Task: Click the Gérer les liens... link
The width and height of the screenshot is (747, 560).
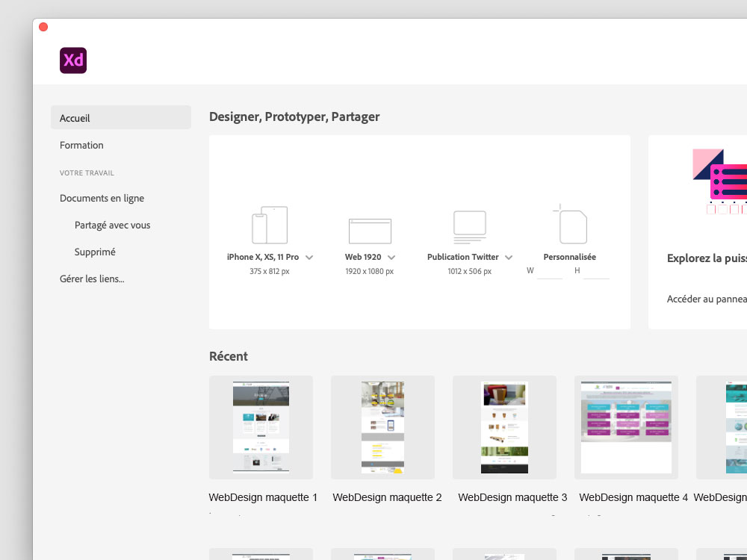Action: click(x=92, y=279)
